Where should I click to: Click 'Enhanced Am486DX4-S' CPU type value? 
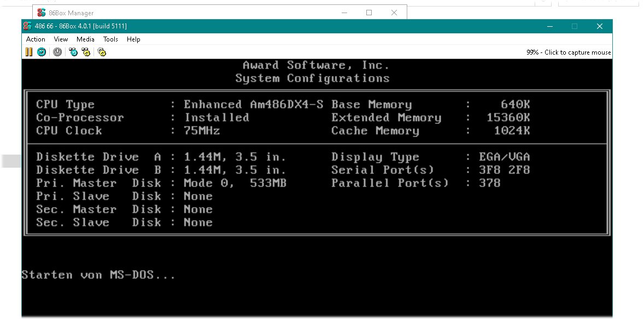[x=254, y=104]
